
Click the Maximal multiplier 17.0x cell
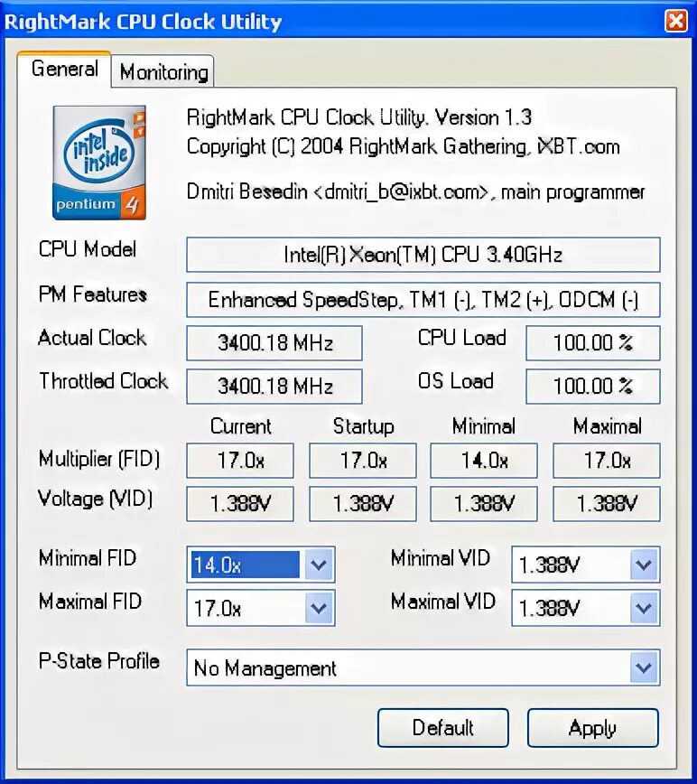pos(607,461)
